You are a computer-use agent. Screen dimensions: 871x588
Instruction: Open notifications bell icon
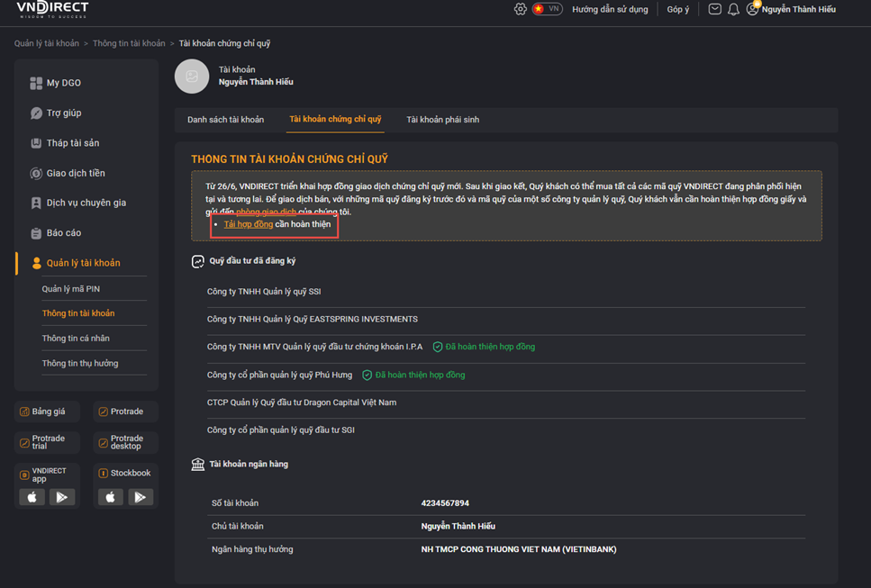(x=733, y=9)
